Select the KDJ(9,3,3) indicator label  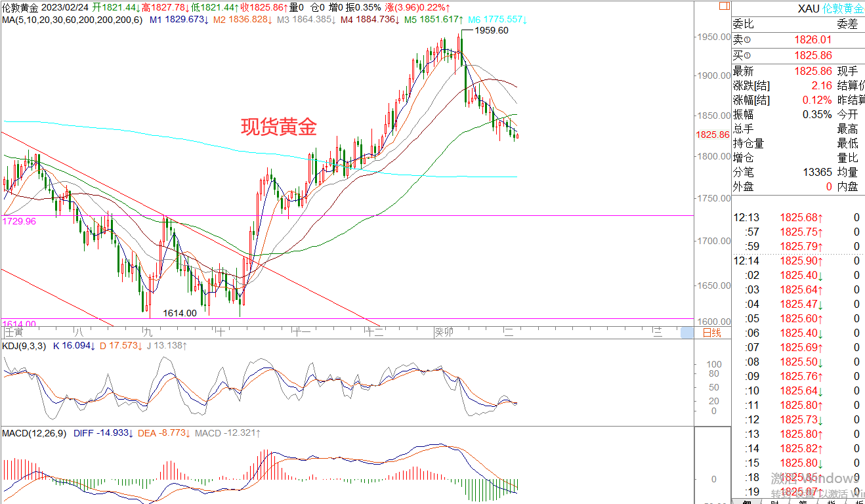tap(24, 345)
